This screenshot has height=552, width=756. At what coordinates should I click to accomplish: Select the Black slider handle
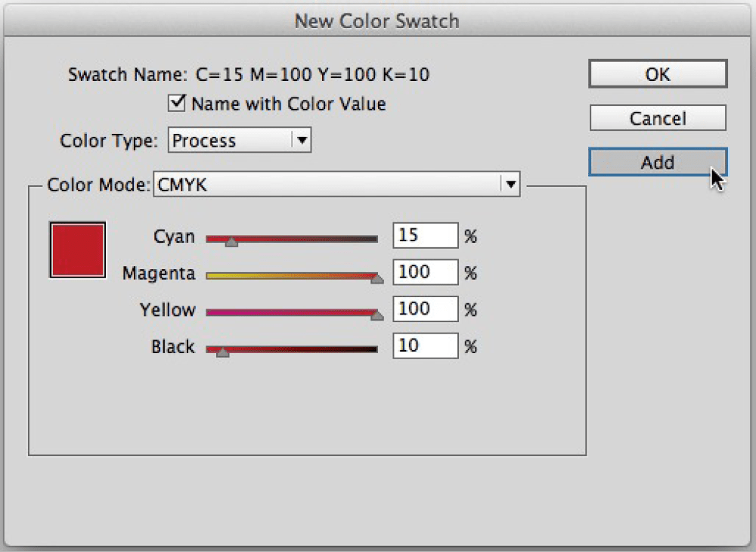pyautogui.click(x=222, y=352)
